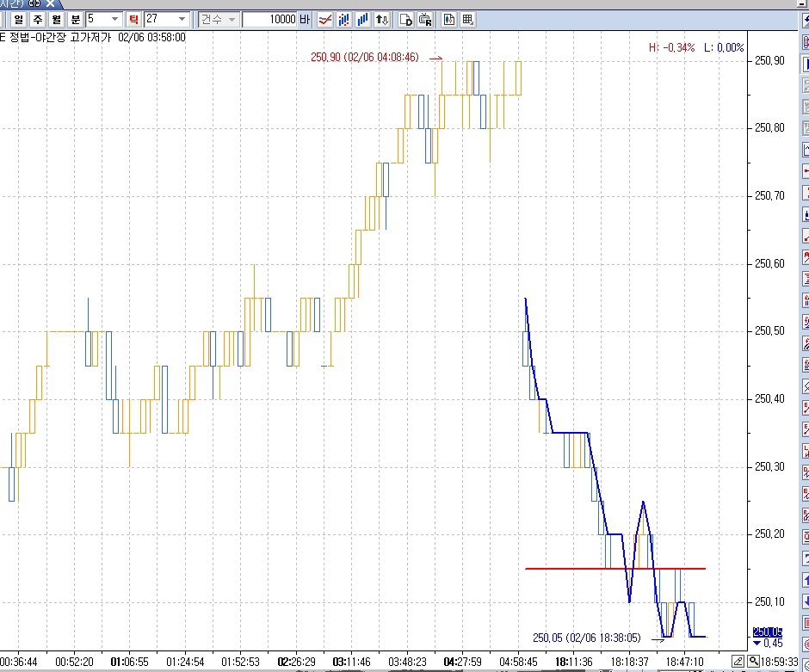The width and height of the screenshot is (809, 672).
Task: Click the line chart icon in toolbar
Action: coord(325,19)
